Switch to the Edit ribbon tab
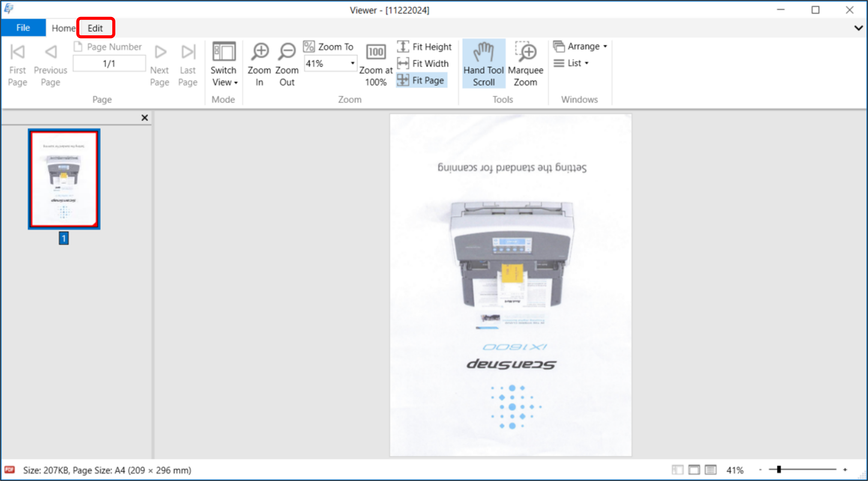The height and width of the screenshot is (481, 868). (x=95, y=28)
